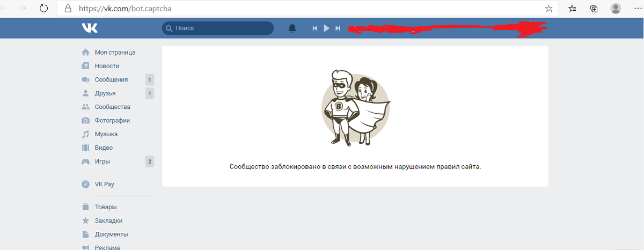
Task: Click the shopping bag icon beside Товары
Action: coord(85,207)
